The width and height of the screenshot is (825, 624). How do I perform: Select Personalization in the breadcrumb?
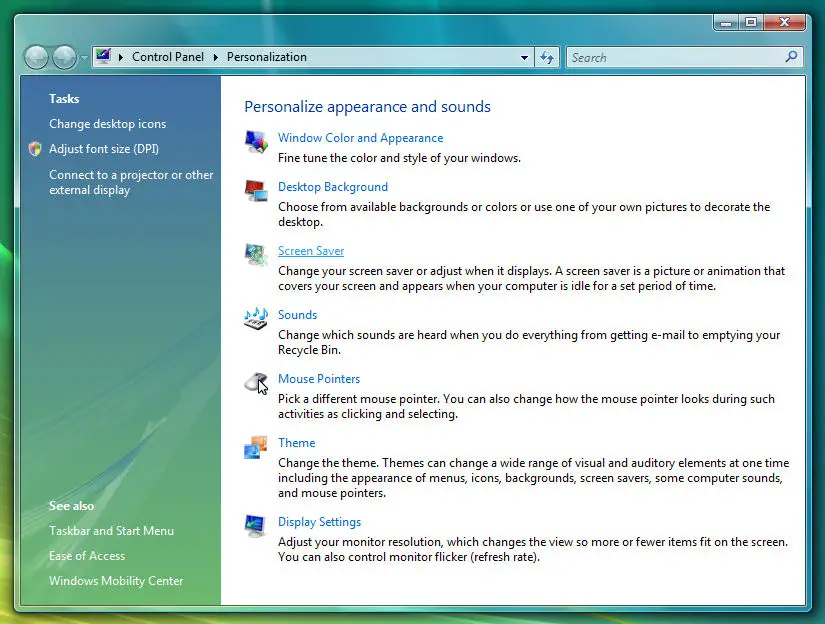[x=267, y=57]
